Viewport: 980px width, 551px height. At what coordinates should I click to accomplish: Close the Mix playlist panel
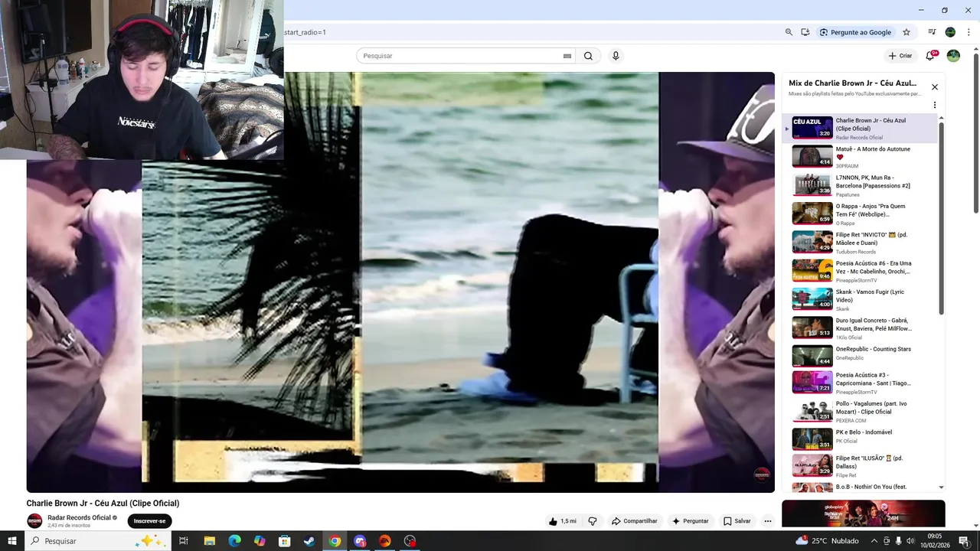(x=935, y=87)
